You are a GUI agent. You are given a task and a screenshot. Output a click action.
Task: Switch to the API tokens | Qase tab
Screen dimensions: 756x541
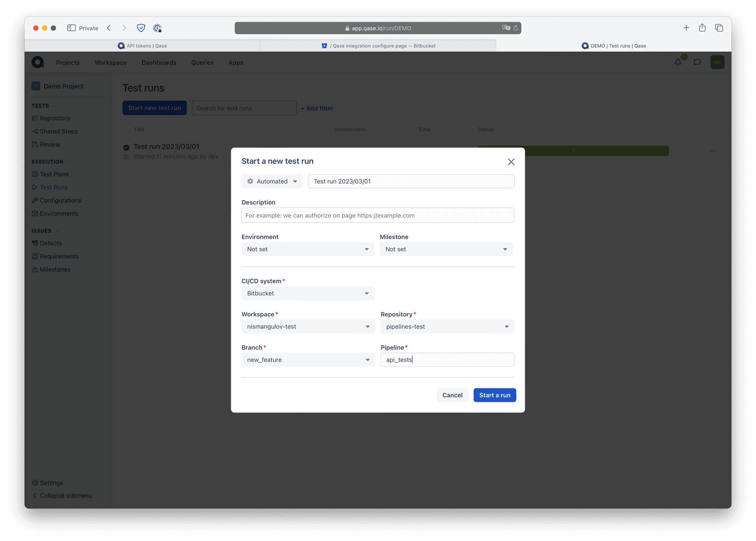(143, 46)
